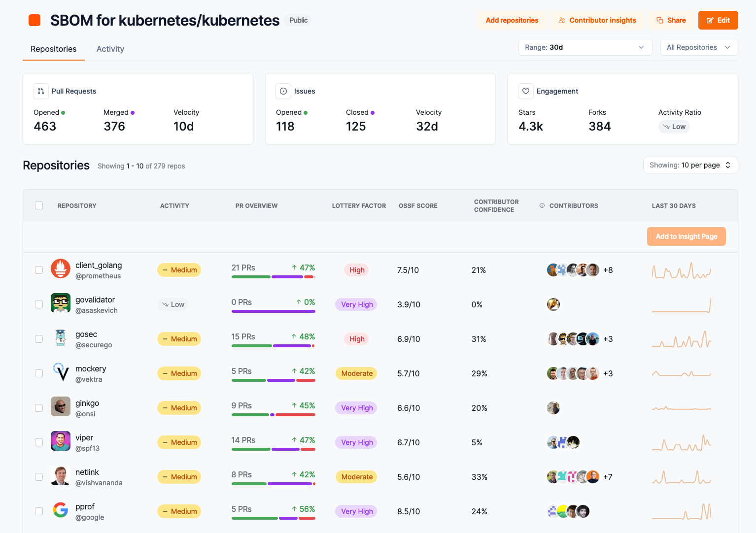The width and height of the screenshot is (756, 533).
Task: Open the 10 per page selector
Action: point(690,165)
